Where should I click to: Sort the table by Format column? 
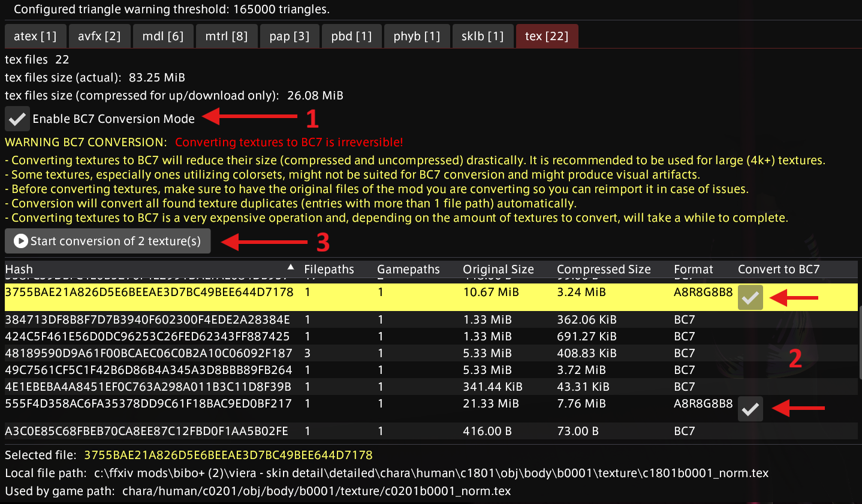[693, 270]
